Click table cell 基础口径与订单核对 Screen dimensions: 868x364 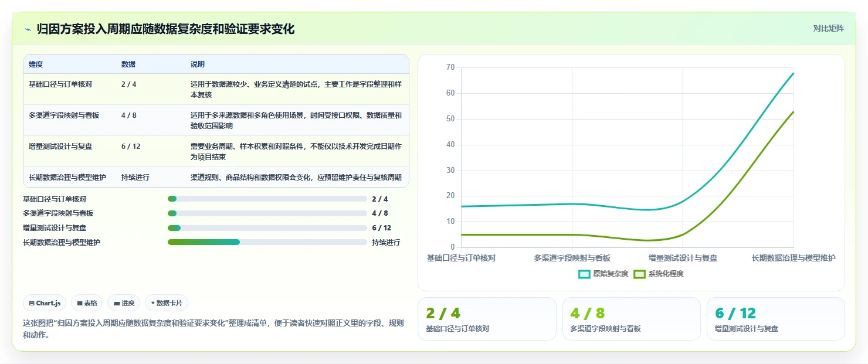click(60, 84)
